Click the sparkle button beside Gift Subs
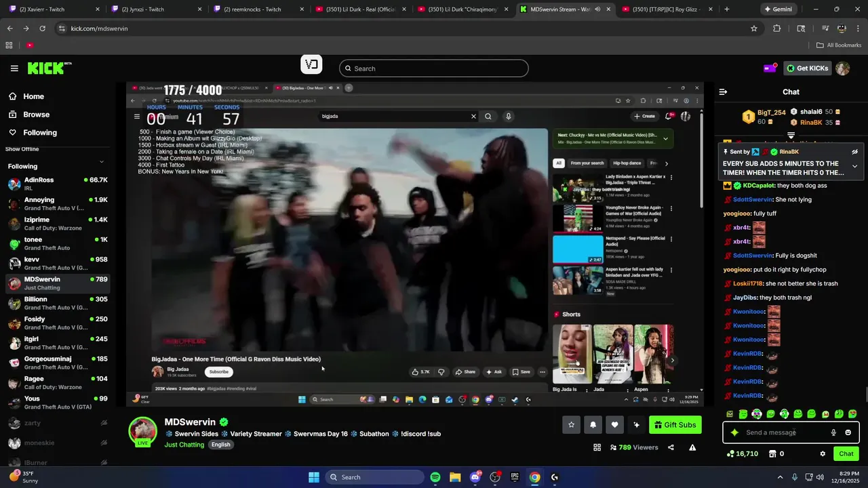The image size is (868, 488). point(636,425)
